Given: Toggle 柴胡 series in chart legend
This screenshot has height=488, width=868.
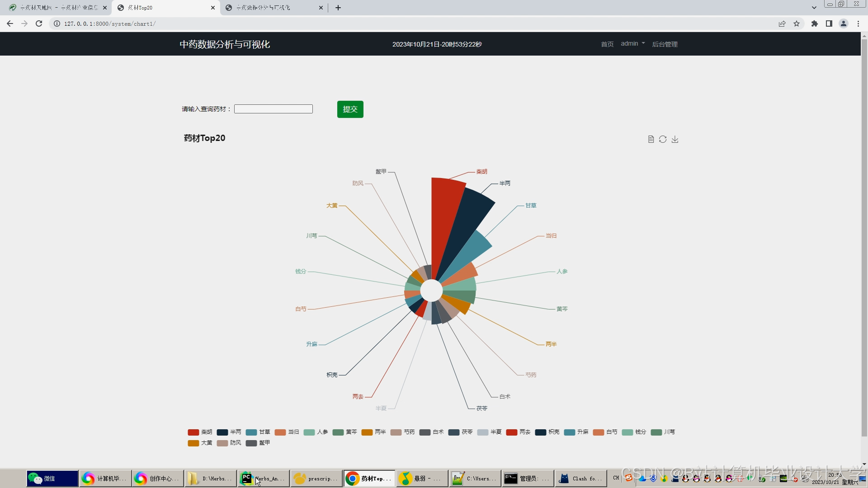Looking at the screenshot, I should tap(200, 432).
